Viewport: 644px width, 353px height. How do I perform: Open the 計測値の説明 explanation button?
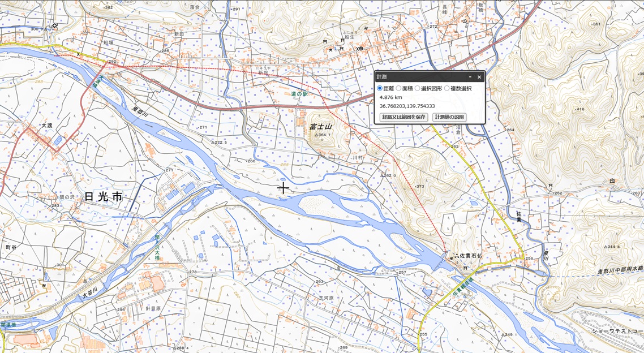tap(449, 117)
